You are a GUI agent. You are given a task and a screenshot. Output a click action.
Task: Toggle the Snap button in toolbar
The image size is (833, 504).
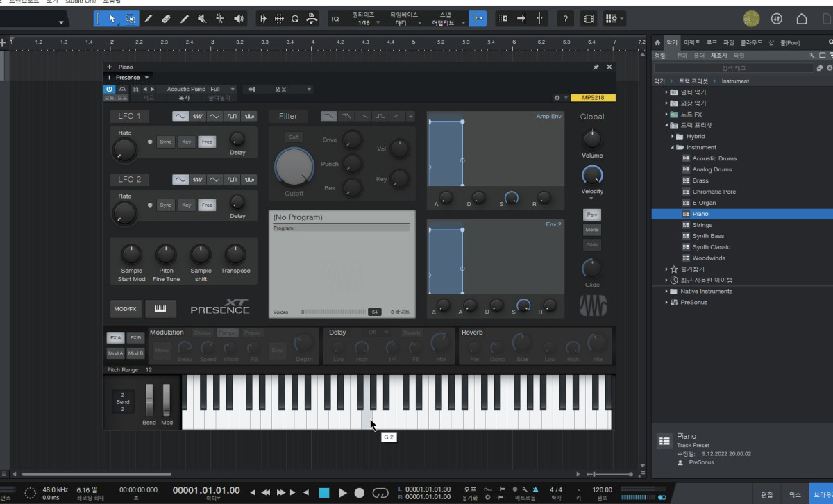pyautogui.click(x=478, y=19)
